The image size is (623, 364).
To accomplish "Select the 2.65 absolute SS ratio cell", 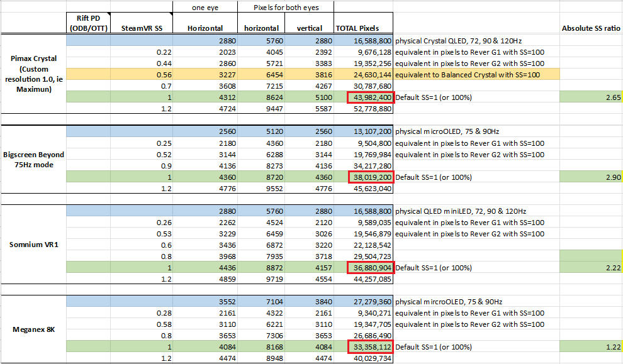I will point(591,97).
